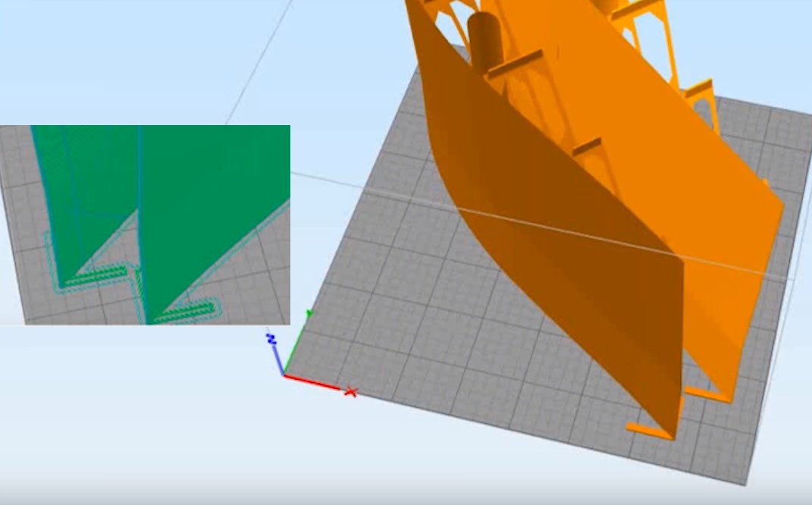The width and height of the screenshot is (812, 505).
Task: Click the left brim outline in the inset
Action: tap(91, 279)
